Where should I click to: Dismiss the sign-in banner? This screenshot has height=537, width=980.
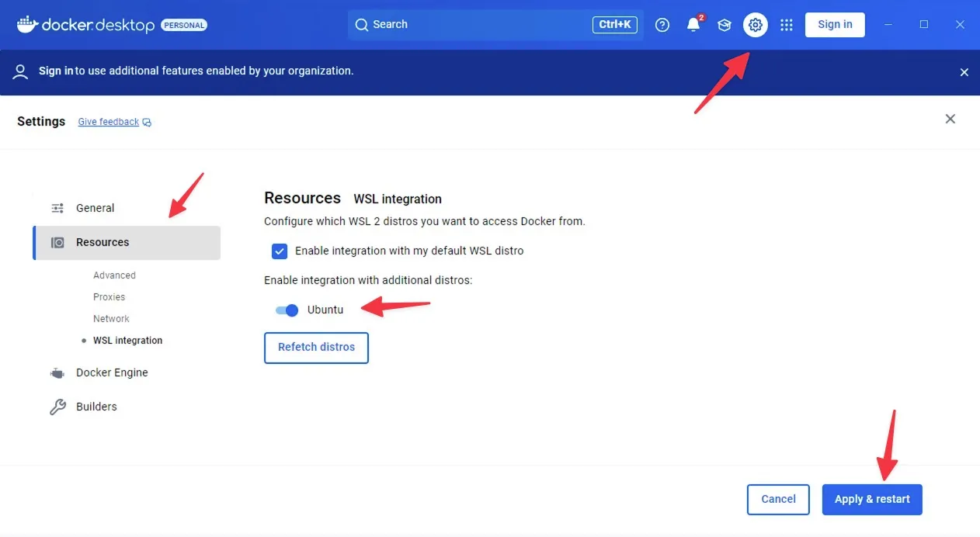[x=964, y=72]
